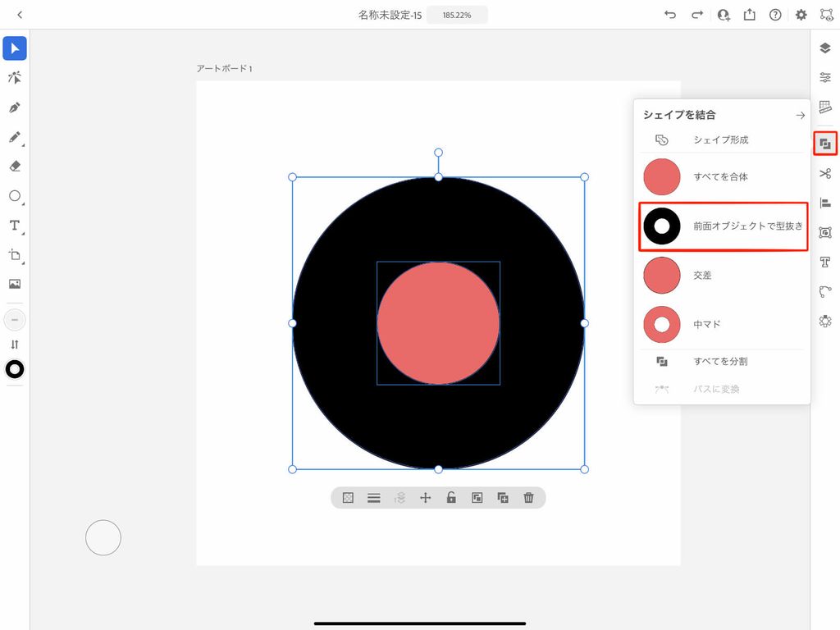The width and height of the screenshot is (840, 630).
Task: Select the Ellipse shape tool
Action: tap(15, 195)
